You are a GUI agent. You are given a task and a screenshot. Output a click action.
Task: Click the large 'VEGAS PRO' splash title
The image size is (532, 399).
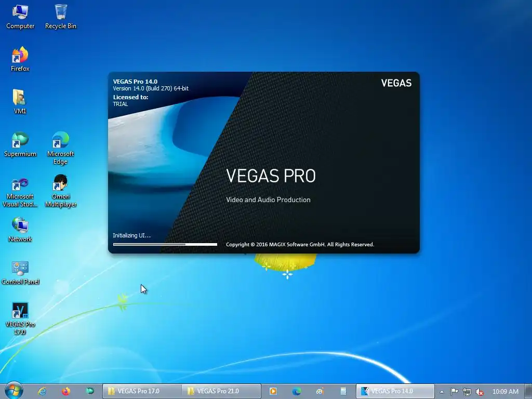tap(271, 176)
